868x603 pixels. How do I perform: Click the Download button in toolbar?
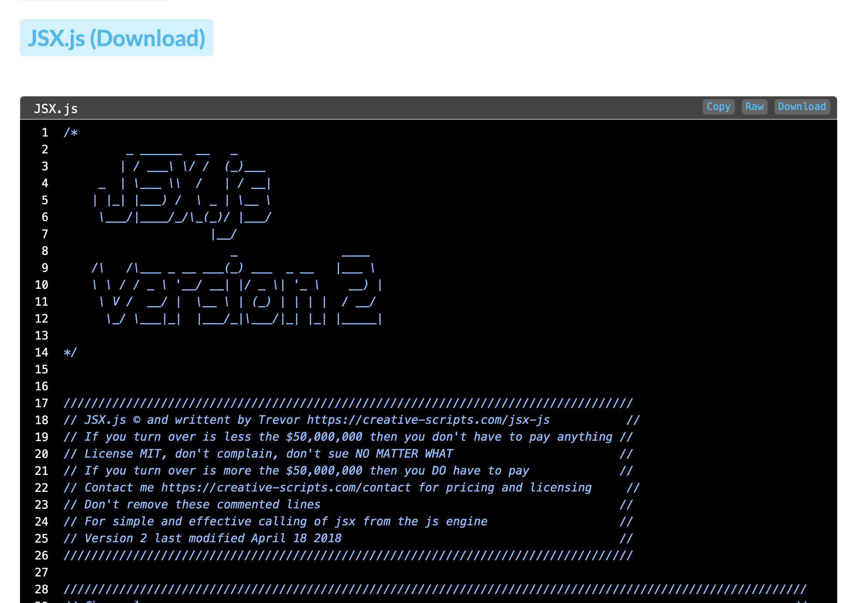click(801, 106)
